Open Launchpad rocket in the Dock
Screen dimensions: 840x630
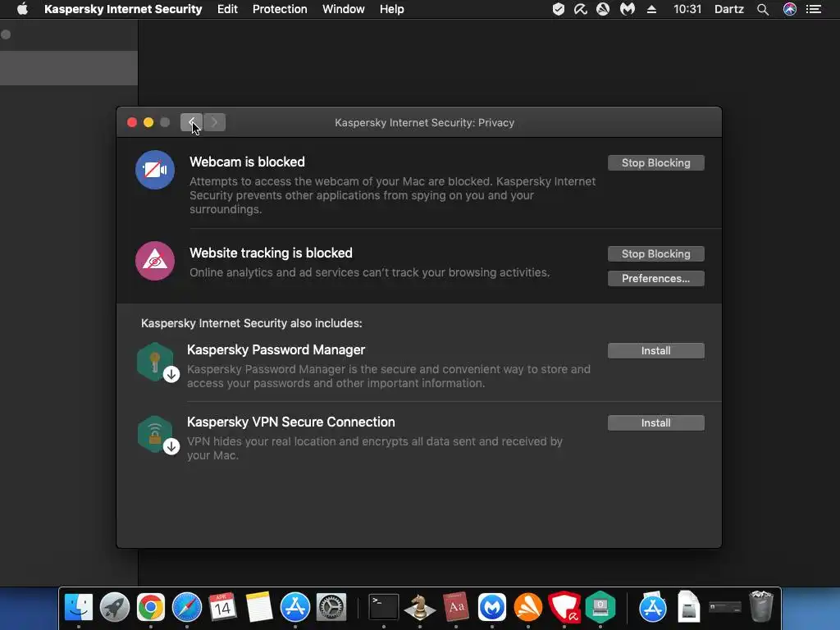115,608
